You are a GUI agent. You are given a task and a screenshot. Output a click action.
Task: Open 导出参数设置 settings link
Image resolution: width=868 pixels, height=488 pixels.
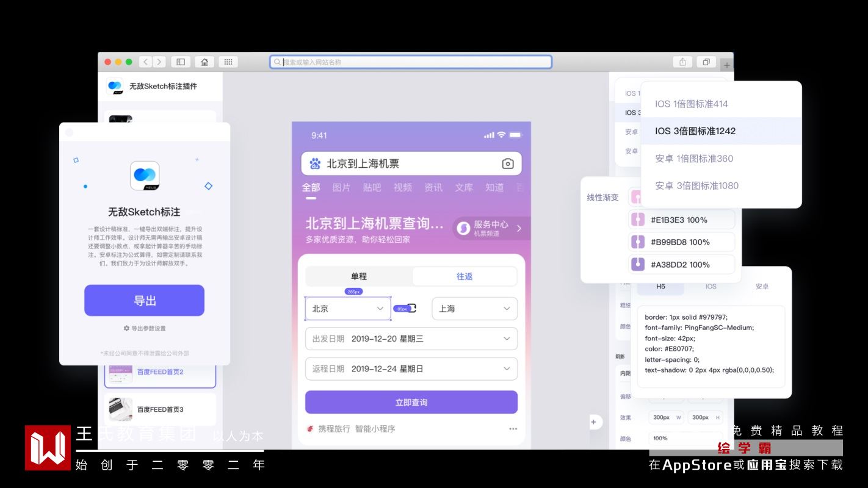(x=145, y=328)
